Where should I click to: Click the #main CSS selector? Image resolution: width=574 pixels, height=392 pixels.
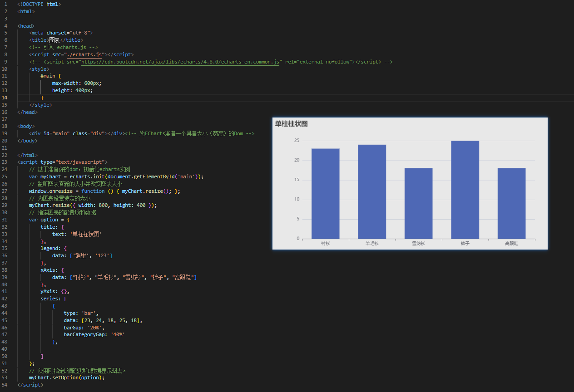[48, 76]
